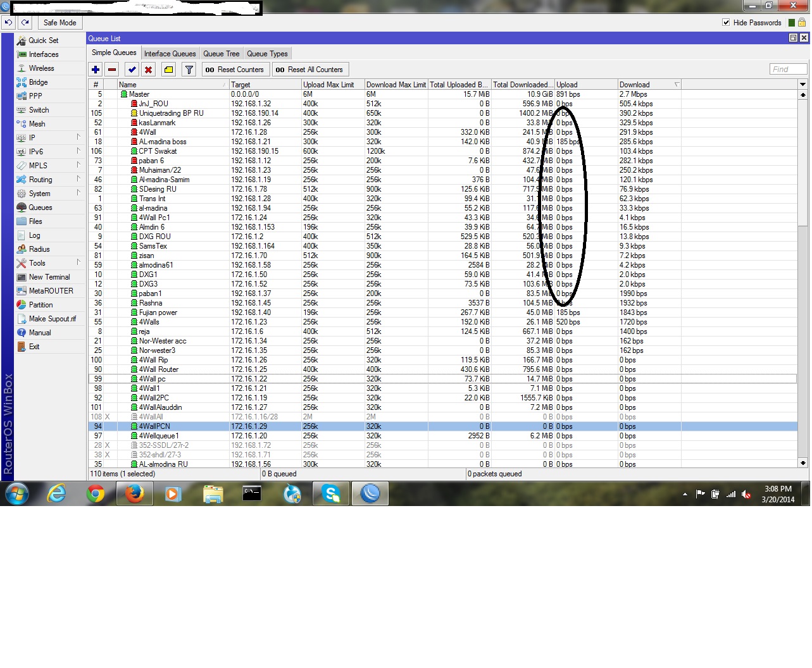Toggle the Hide Passwords checkbox
Viewport: 812px width, 668px height.
click(x=725, y=22)
